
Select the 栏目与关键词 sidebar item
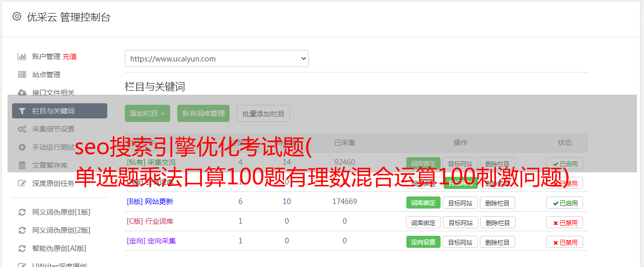59,111
